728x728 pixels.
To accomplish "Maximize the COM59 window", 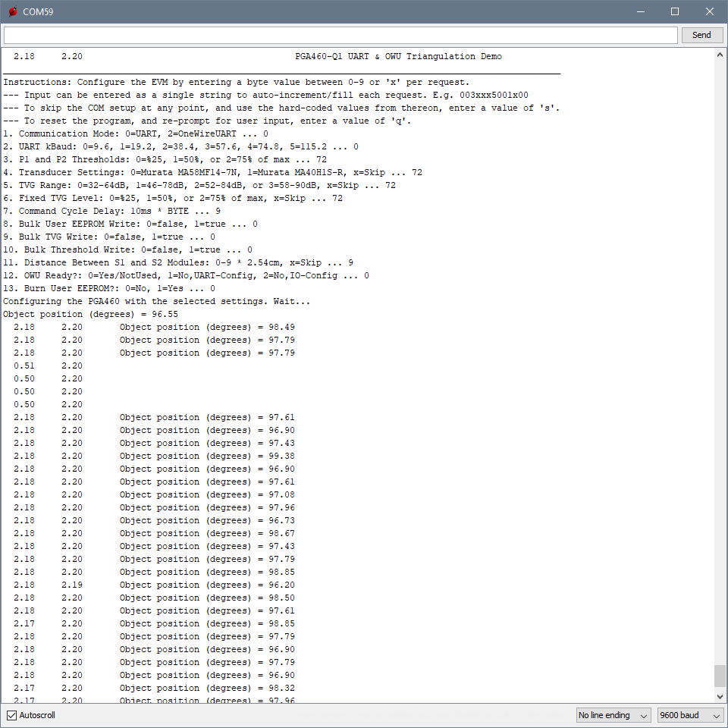I will click(675, 11).
